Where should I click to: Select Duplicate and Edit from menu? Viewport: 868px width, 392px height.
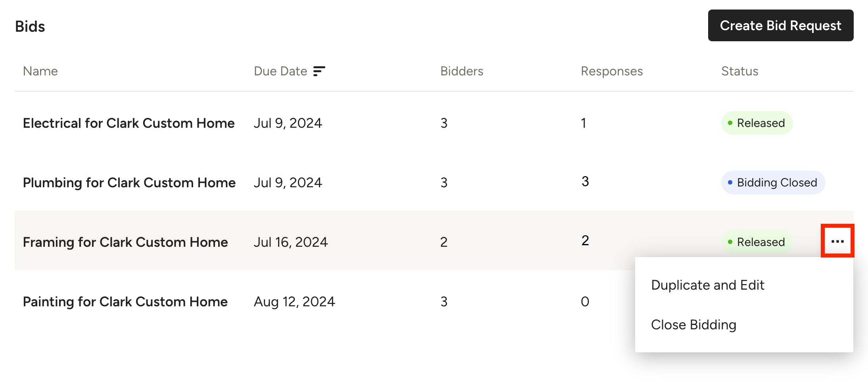tap(707, 285)
